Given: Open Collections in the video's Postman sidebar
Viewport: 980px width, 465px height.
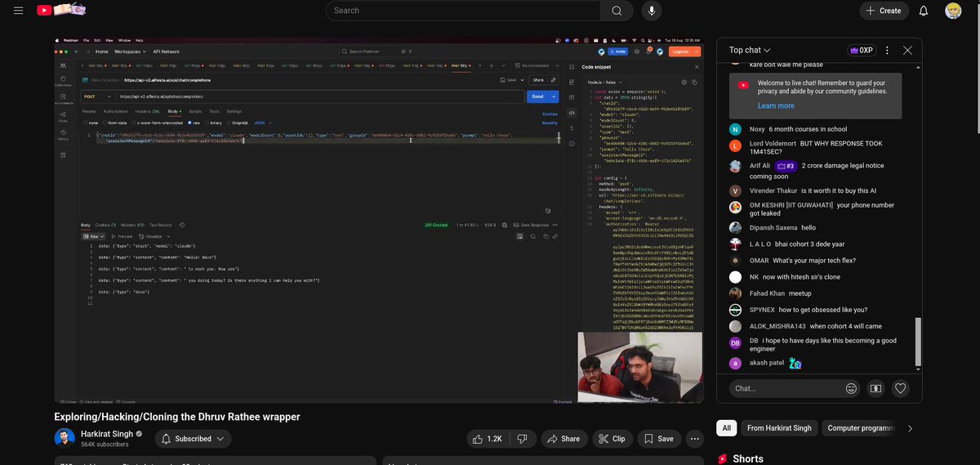Looking at the screenshot, I should [x=63, y=80].
